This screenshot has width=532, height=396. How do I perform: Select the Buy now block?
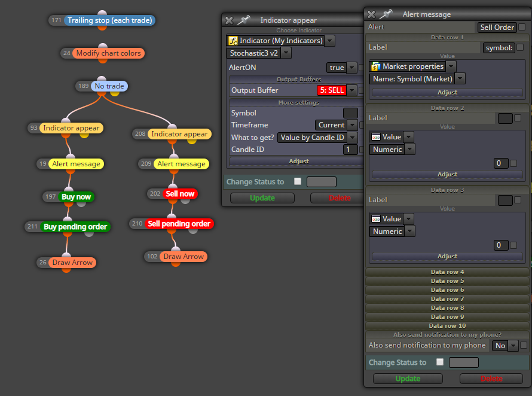click(x=76, y=197)
